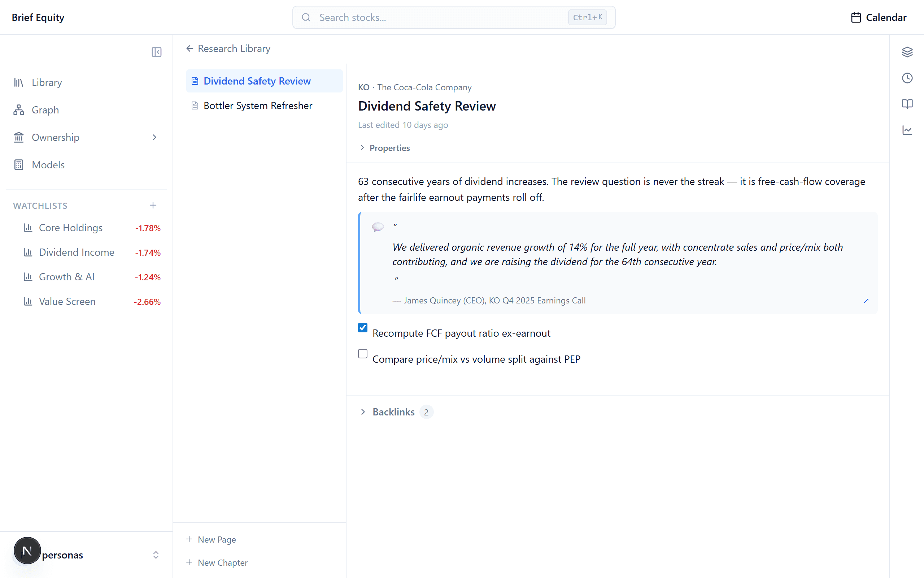This screenshot has height=578, width=924.
Task: Click the -1.78% Core Holdings change value
Action: click(x=148, y=228)
